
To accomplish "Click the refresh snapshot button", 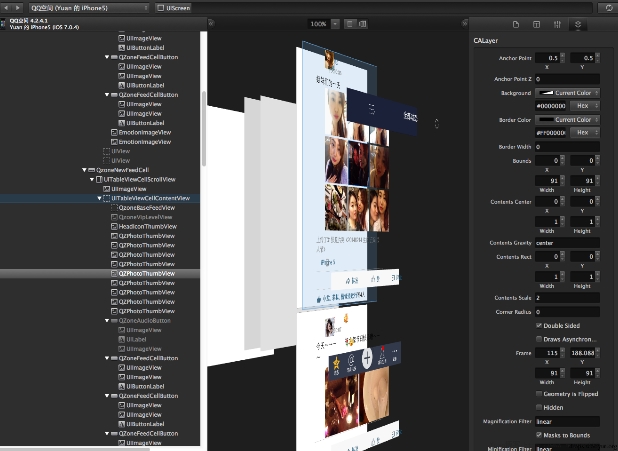I will tap(608, 7).
